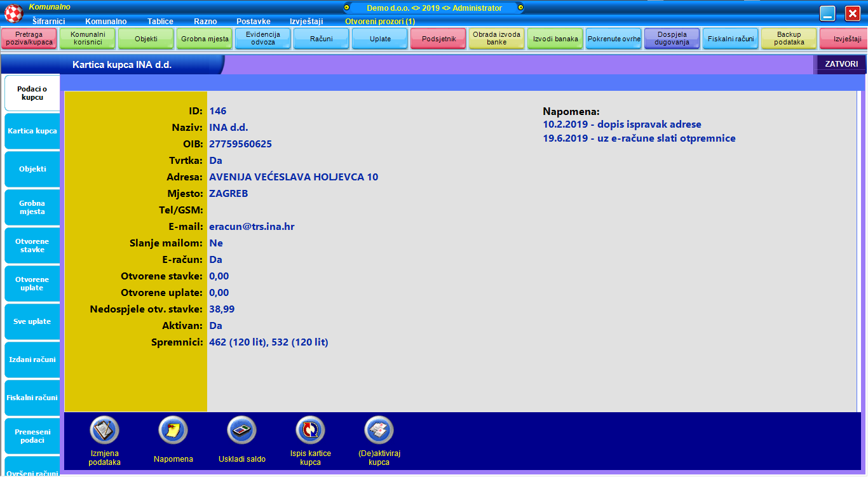Open the Šifrarnici menu
Image resolution: width=868 pixels, height=477 pixels.
point(49,21)
